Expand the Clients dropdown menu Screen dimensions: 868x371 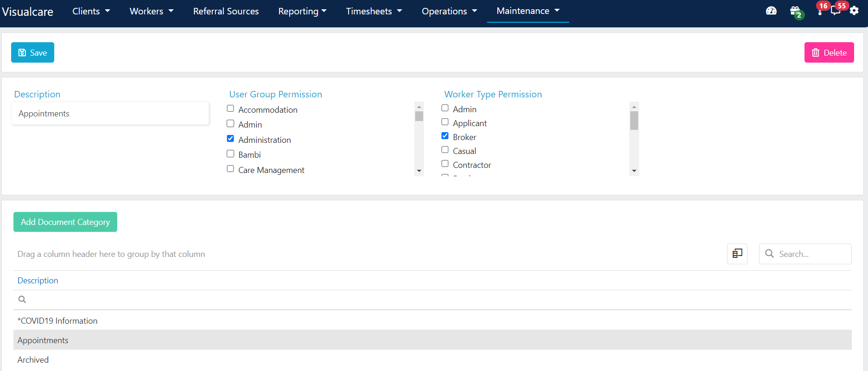pyautogui.click(x=91, y=11)
